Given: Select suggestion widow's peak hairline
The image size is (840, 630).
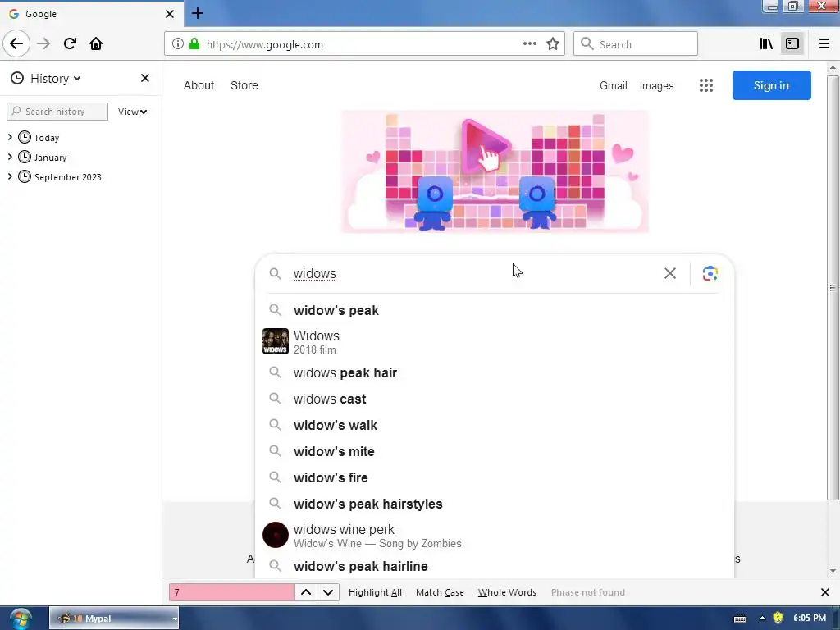Looking at the screenshot, I should click(x=494, y=566).
